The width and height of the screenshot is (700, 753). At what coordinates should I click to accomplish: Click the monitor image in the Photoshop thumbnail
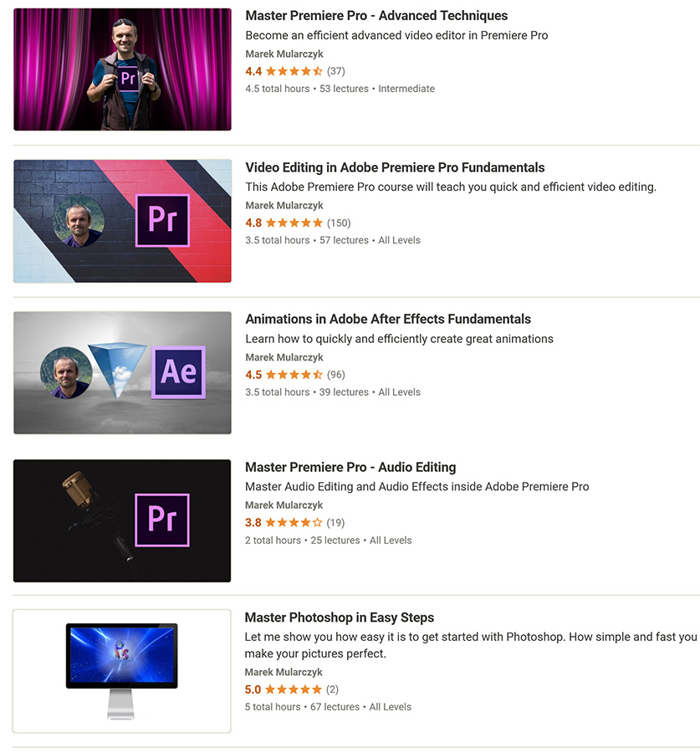121,671
